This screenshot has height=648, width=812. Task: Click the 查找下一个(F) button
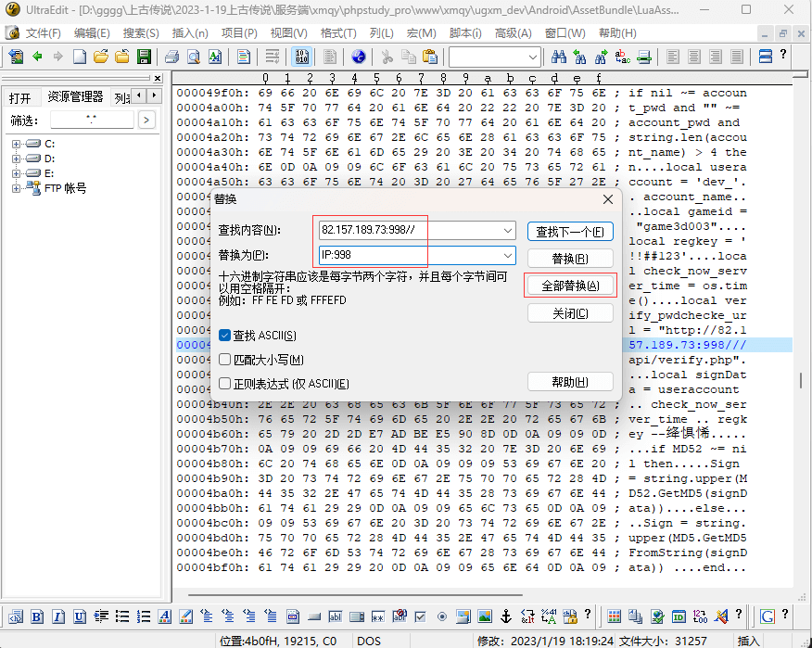coord(570,231)
